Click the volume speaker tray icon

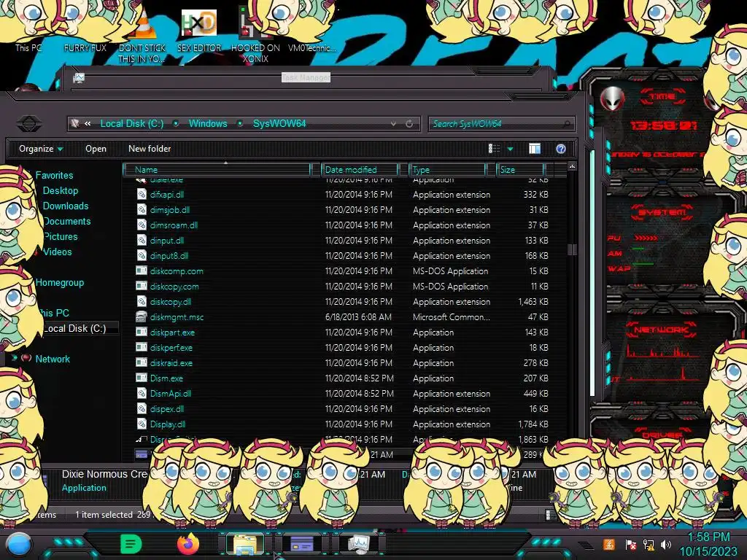666,545
